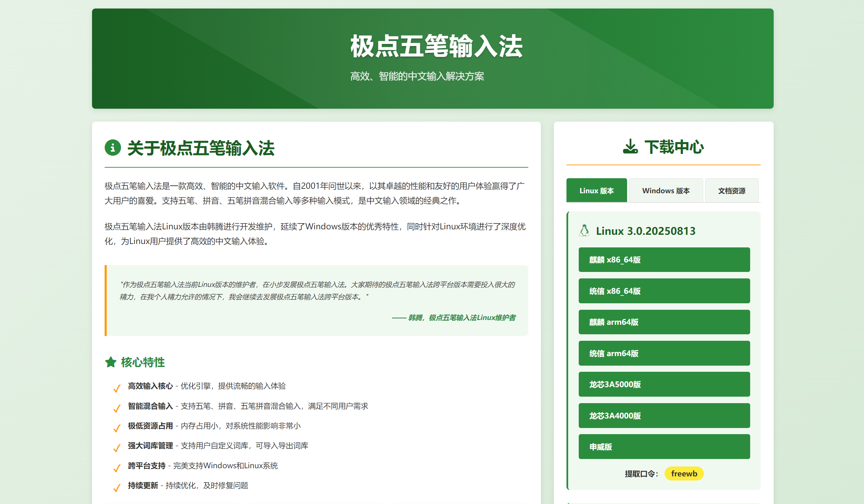Select the Linux 版本 tab

click(596, 190)
